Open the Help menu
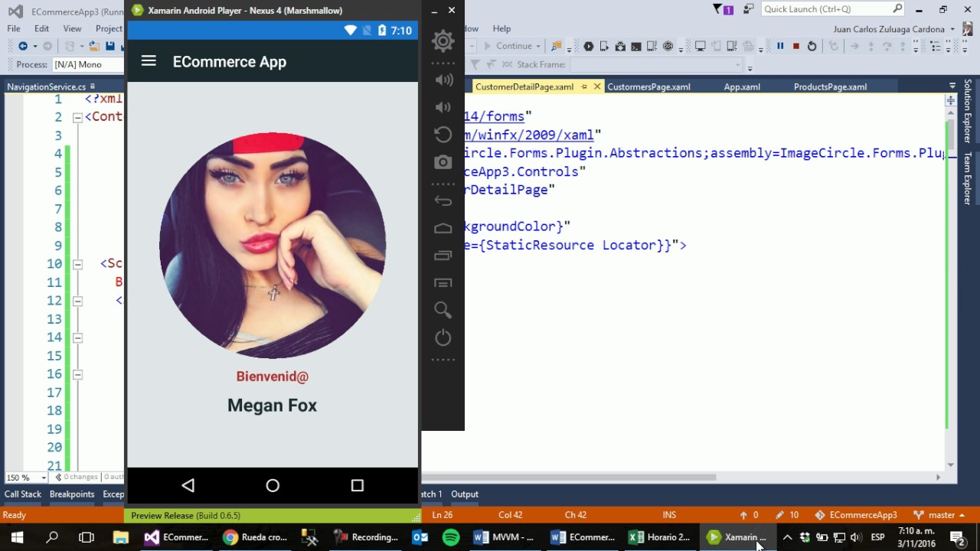Image resolution: width=980 pixels, height=551 pixels. click(x=501, y=28)
